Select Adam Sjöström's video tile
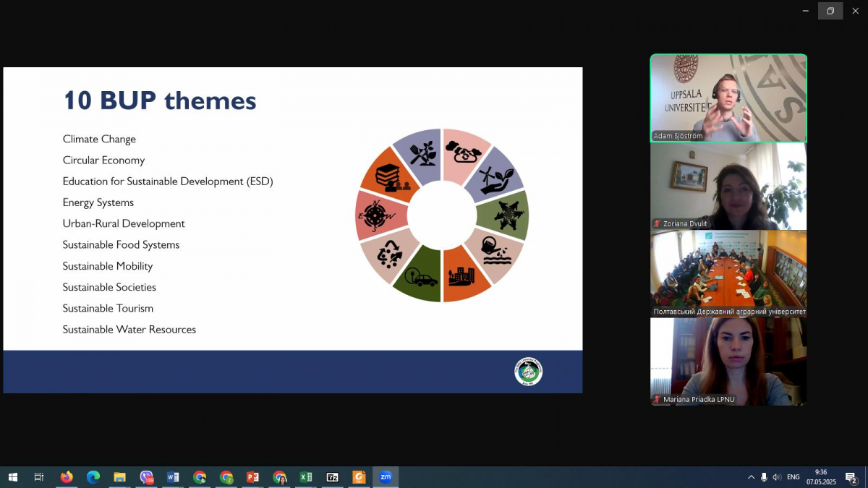This screenshot has height=488, width=868. [728, 98]
